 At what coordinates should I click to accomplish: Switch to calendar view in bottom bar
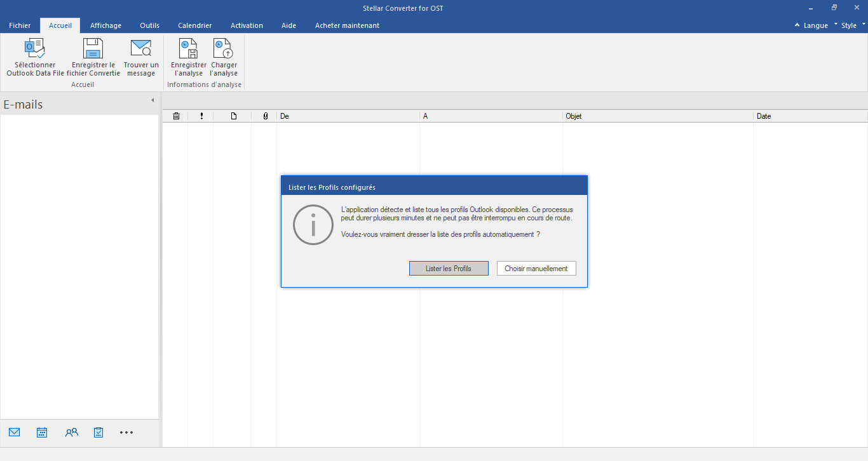pyautogui.click(x=42, y=432)
